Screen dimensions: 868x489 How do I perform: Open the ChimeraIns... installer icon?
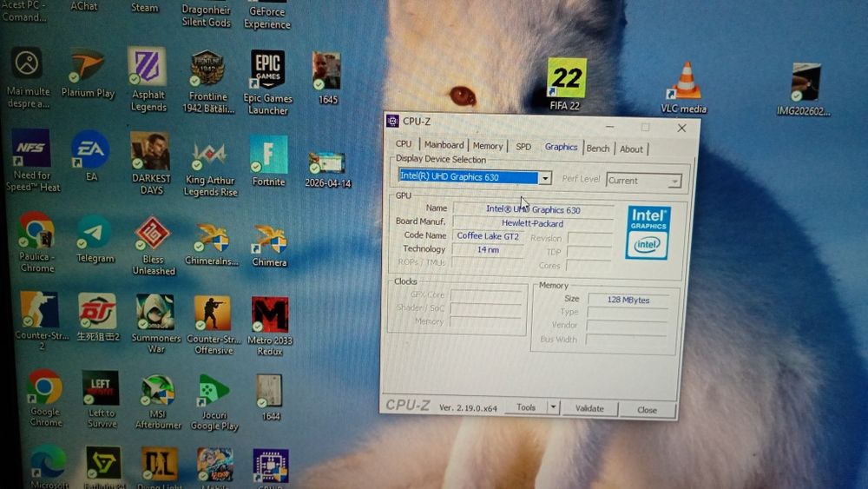(x=212, y=244)
